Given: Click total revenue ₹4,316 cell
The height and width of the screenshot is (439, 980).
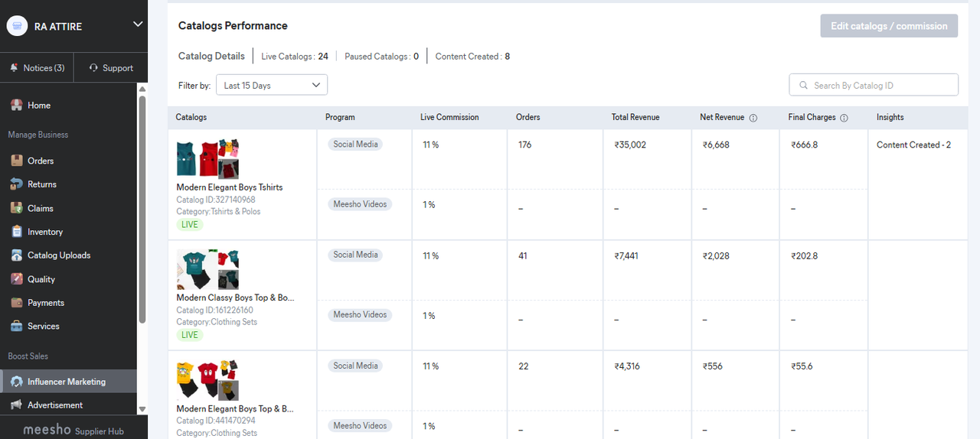Looking at the screenshot, I should [627, 366].
